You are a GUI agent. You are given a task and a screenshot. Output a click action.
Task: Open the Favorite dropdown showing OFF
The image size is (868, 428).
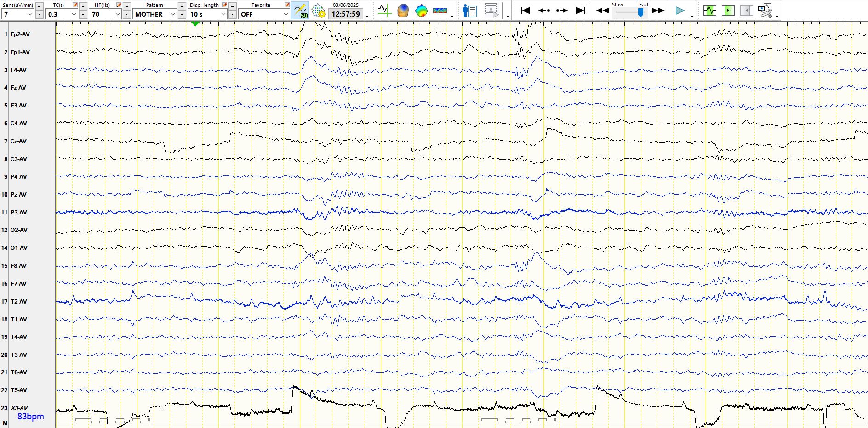pos(263,14)
